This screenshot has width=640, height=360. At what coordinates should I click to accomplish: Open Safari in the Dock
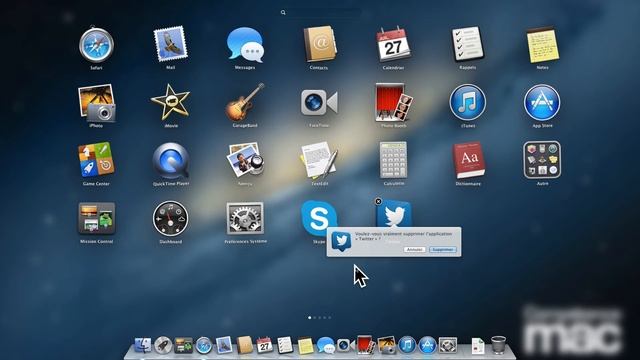click(204, 345)
